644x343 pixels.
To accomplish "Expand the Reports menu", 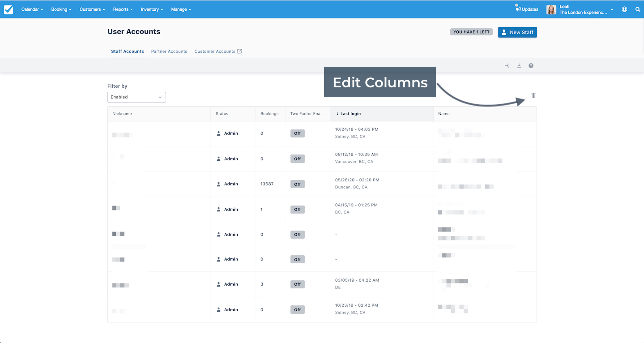I will click(x=123, y=9).
